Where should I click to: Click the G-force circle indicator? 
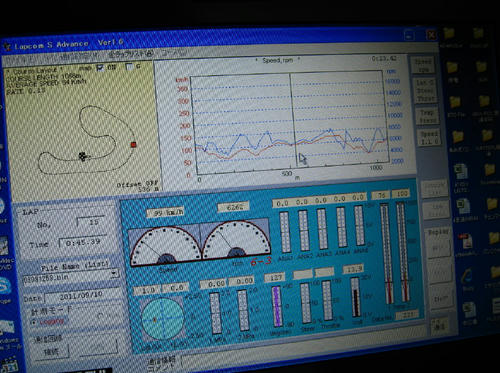(162, 319)
